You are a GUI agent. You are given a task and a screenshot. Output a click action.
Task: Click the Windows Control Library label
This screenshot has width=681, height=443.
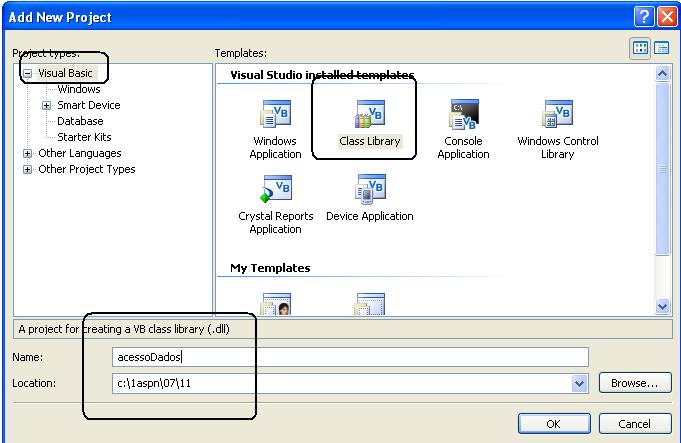(558, 148)
